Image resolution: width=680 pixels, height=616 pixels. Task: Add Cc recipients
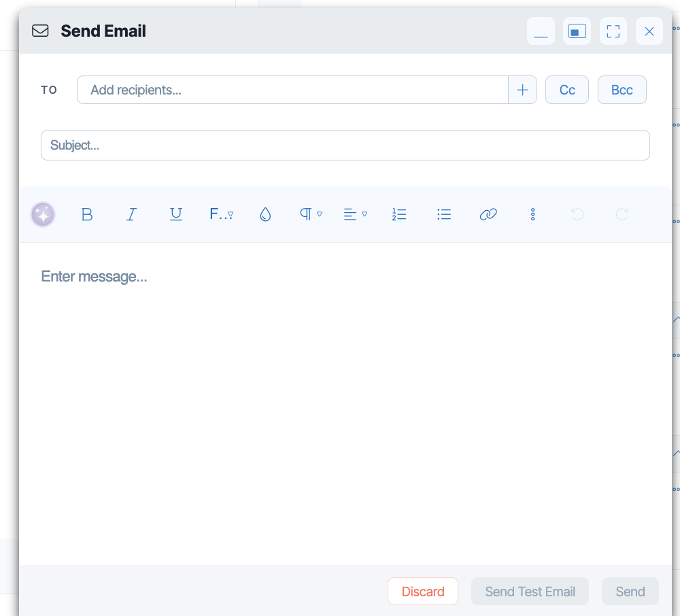point(567,90)
